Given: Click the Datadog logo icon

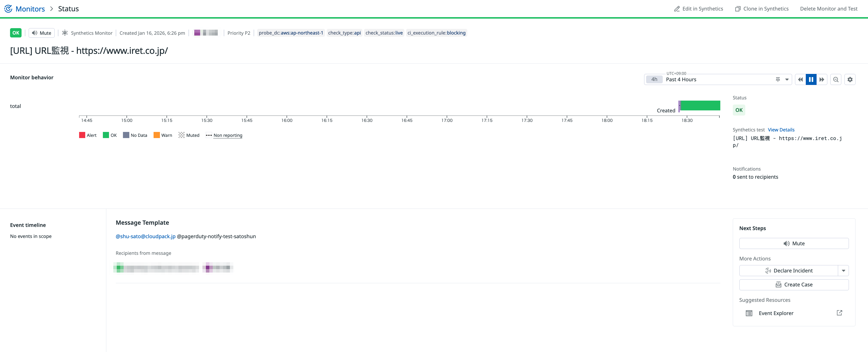Looking at the screenshot, I should pos(8,9).
